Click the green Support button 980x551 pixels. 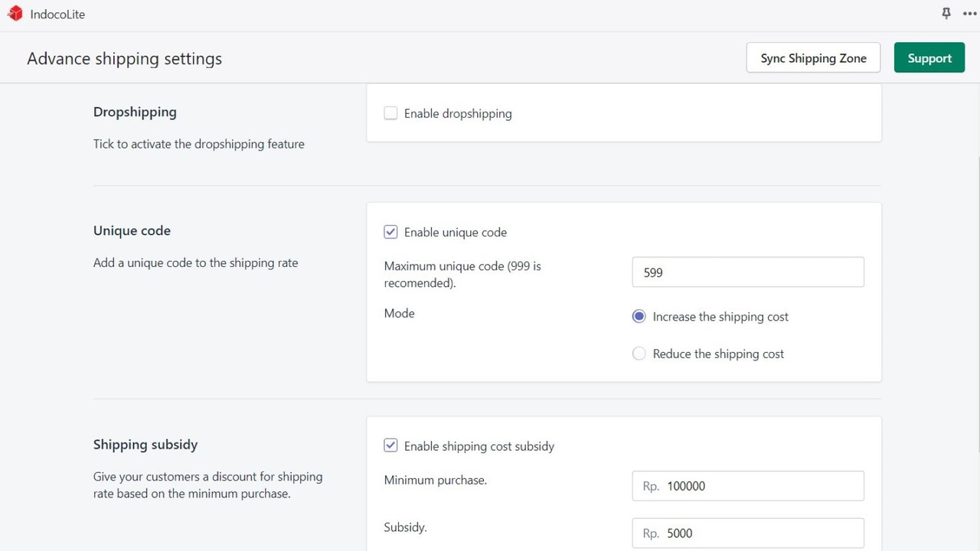929,57
